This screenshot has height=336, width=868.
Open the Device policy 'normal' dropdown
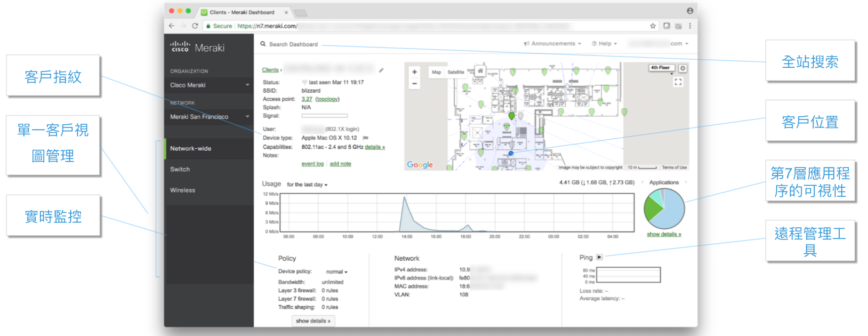pos(337,272)
